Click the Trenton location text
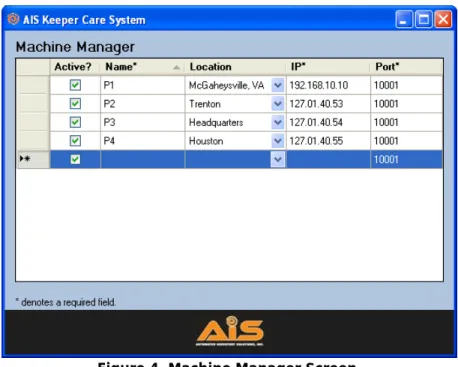Viewport: 458px width, 367px height. click(x=205, y=104)
